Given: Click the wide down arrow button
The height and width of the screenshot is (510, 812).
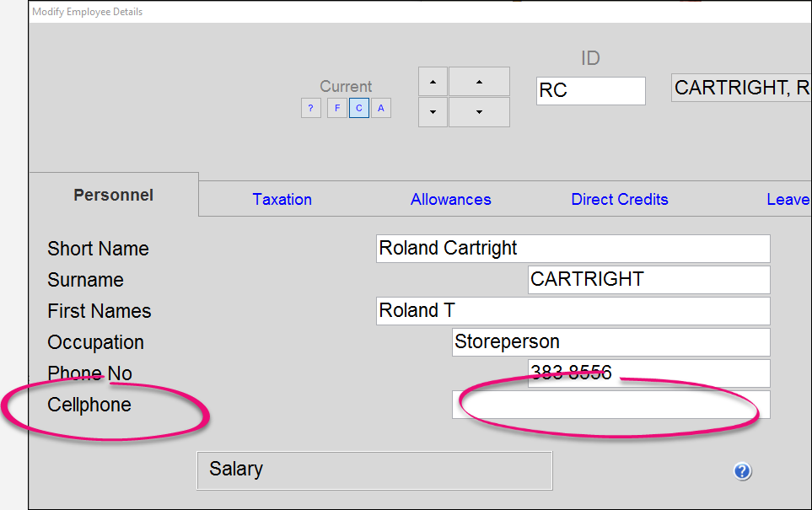Looking at the screenshot, I should (479, 112).
